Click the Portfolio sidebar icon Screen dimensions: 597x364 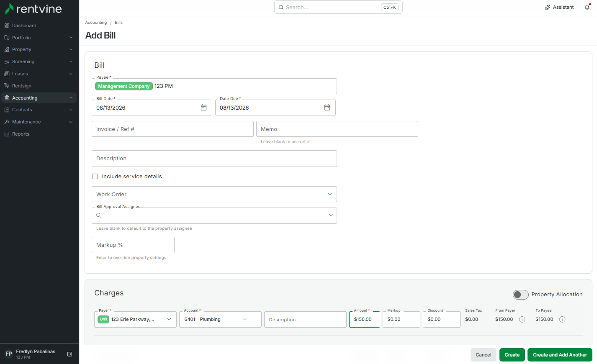point(7,38)
